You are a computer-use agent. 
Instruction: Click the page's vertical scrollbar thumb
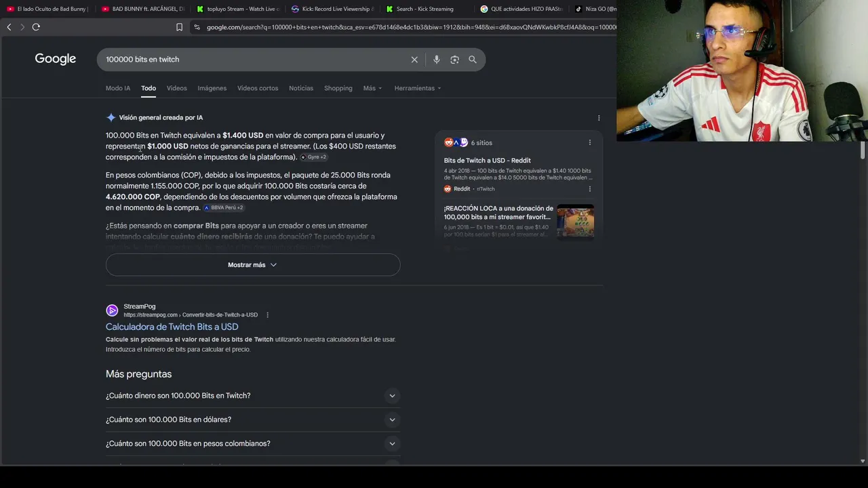(863, 150)
